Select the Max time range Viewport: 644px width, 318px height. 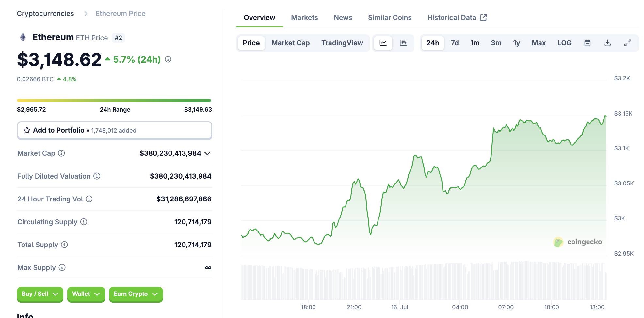[x=539, y=43]
